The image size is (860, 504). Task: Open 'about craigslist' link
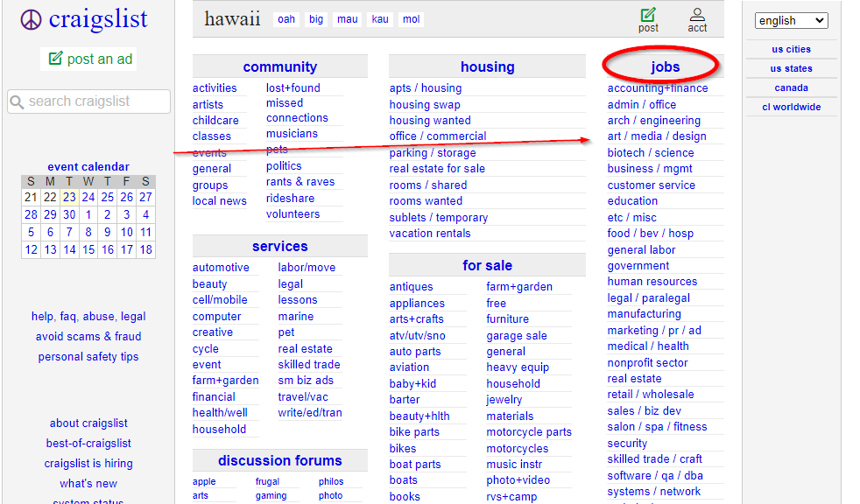click(x=88, y=423)
